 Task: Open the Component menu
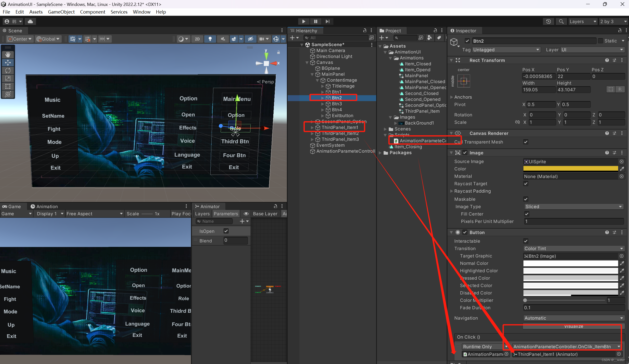92,12
